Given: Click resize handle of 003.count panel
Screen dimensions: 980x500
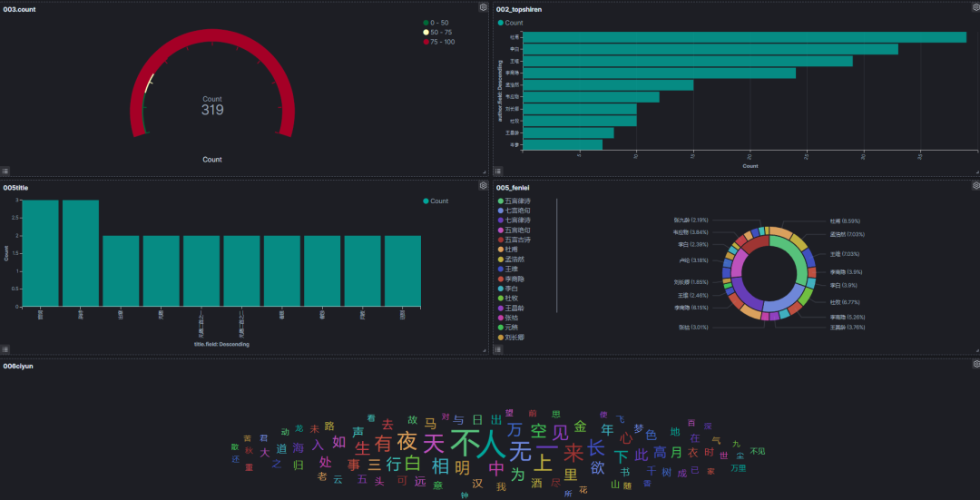Looking at the screenshot, I should [485, 172].
